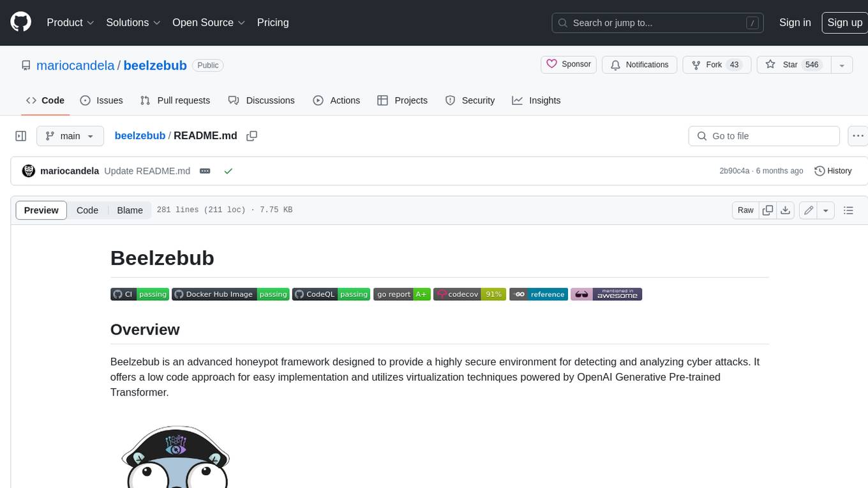Switch to the Code tab
The height and width of the screenshot is (488, 868).
pyautogui.click(x=45, y=100)
